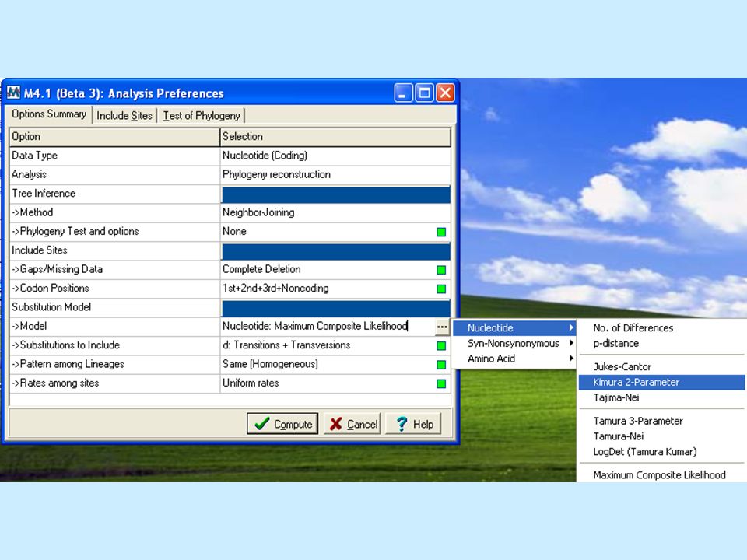Click the ->Codon Positions option label
Viewport: 747px width, 560px height.
tap(51, 289)
